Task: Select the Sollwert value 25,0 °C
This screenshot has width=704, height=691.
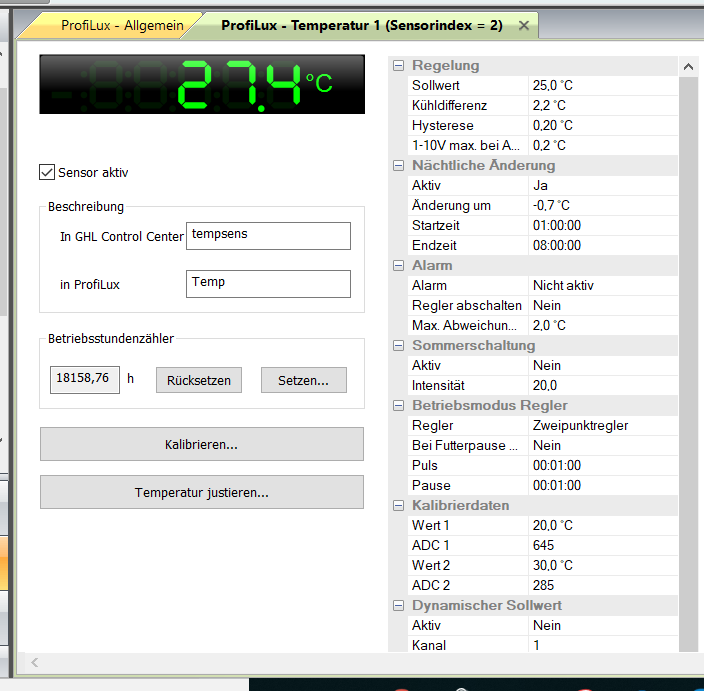Action: [x=603, y=85]
